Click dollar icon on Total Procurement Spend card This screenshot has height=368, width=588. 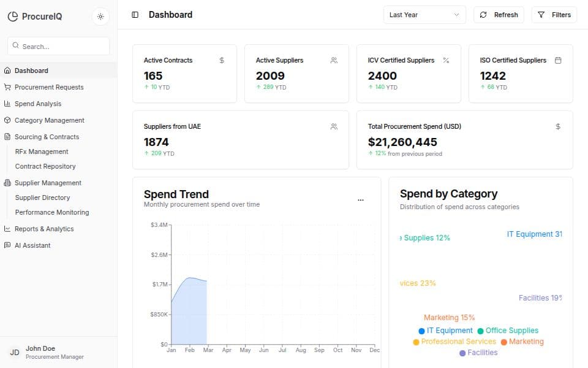[x=558, y=126]
